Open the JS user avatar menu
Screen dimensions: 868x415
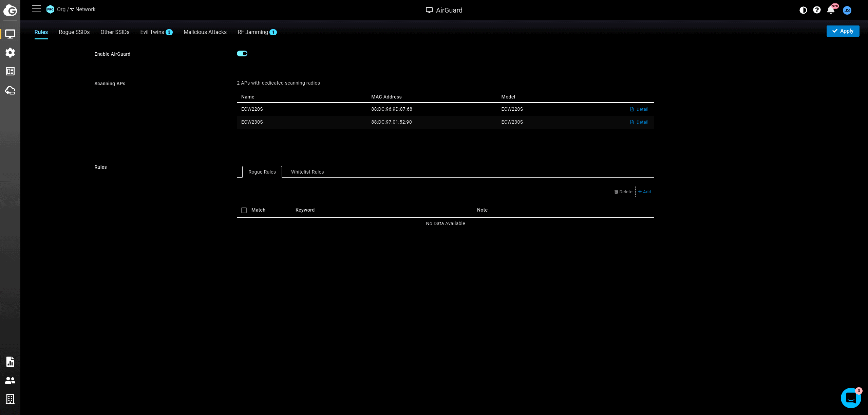tap(847, 10)
